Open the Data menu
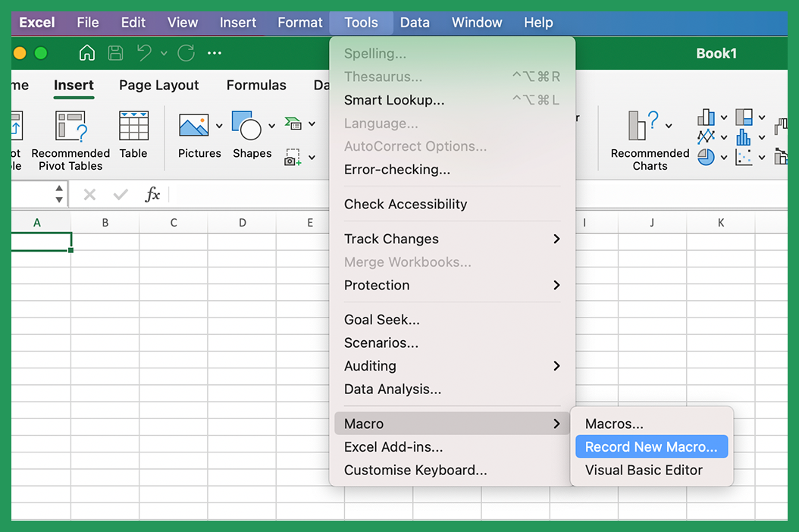Screen dimensions: 799x532 (x=415, y=22)
